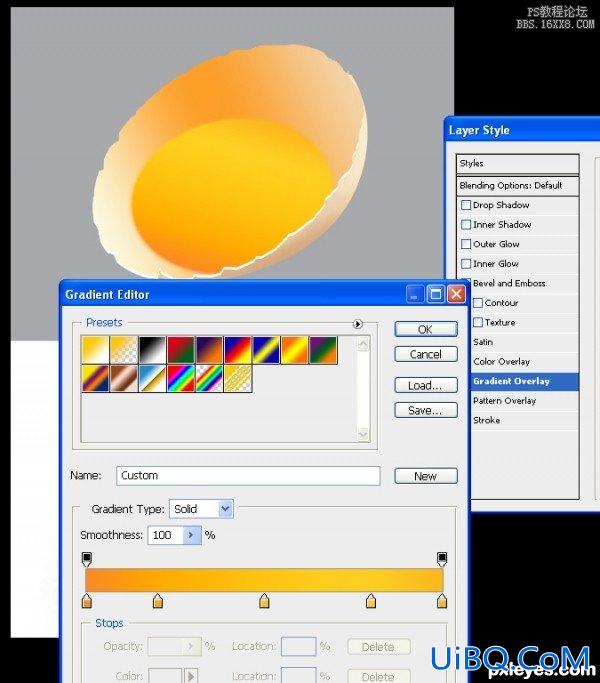Minimize the Gradient Editor window

coord(414,294)
